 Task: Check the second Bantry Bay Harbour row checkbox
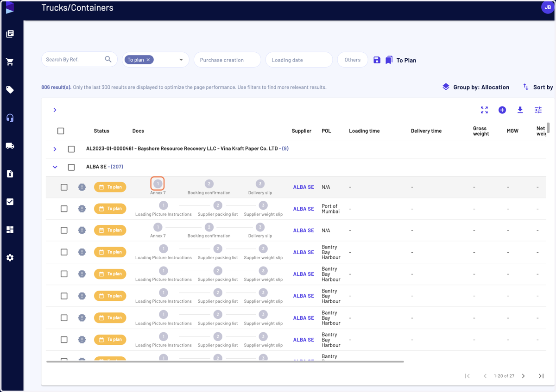[64, 274]
